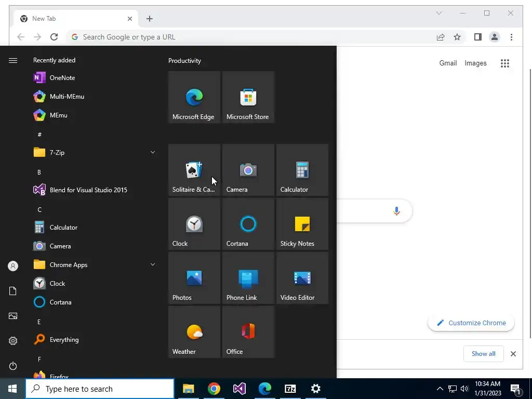Open the volume tray icon
Viewport: 532px width, 399px height.
click(464, 389)
